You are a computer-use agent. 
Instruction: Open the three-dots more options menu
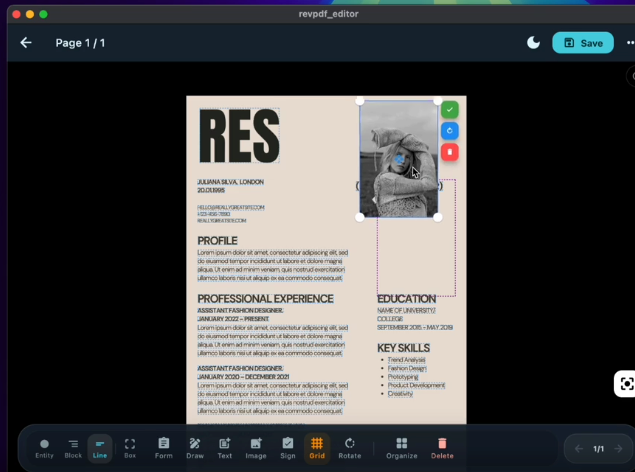(x=629, y=43)
